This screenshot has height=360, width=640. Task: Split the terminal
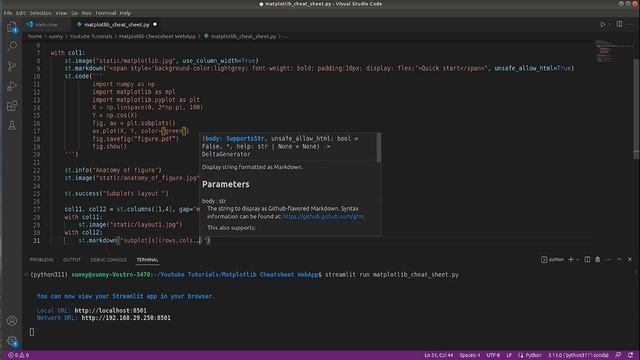coord(587,260)
